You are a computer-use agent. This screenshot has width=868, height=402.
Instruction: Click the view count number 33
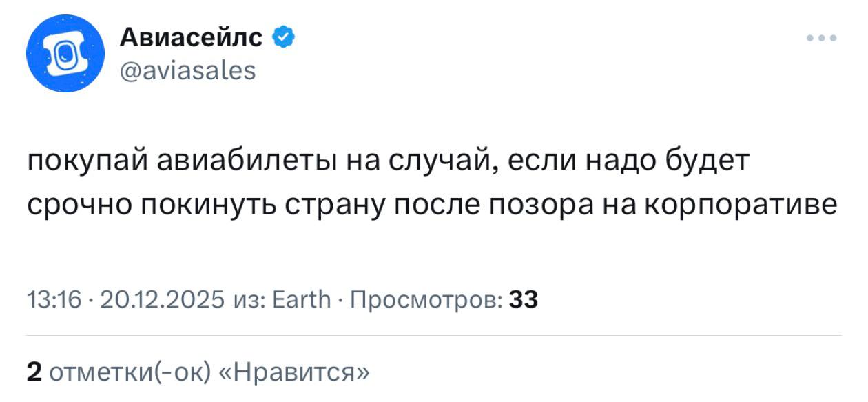[x=524, y=299]
